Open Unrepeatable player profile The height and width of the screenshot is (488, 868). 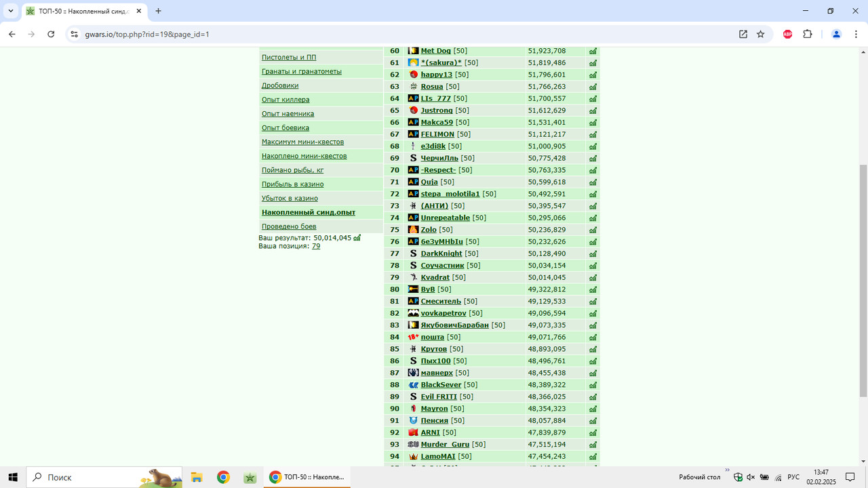(x=446, y=218)
